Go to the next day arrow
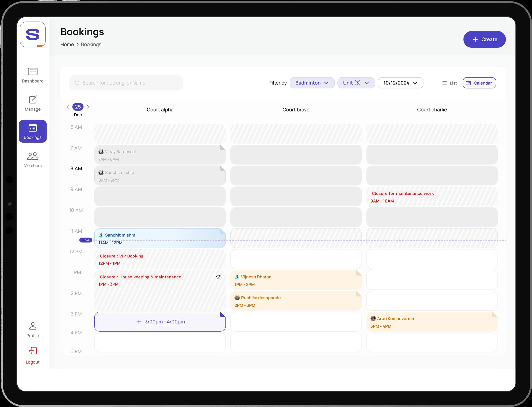Image resolution: width=532 pixels, height=407 pixels. [x=88, y=107]
